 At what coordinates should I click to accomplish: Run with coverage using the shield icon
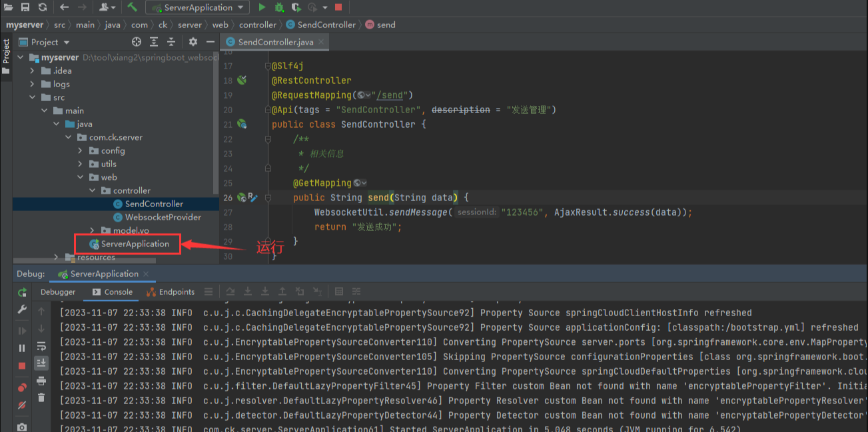pos(296,7)
